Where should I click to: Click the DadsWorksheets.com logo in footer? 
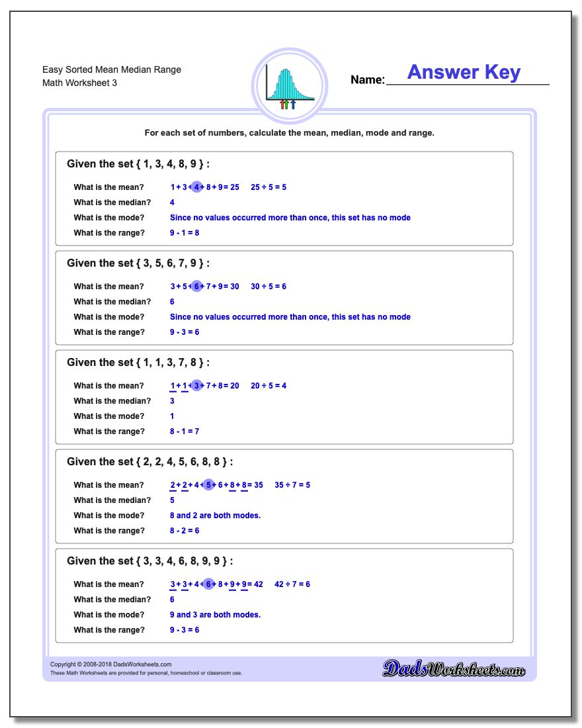point(454,668)
